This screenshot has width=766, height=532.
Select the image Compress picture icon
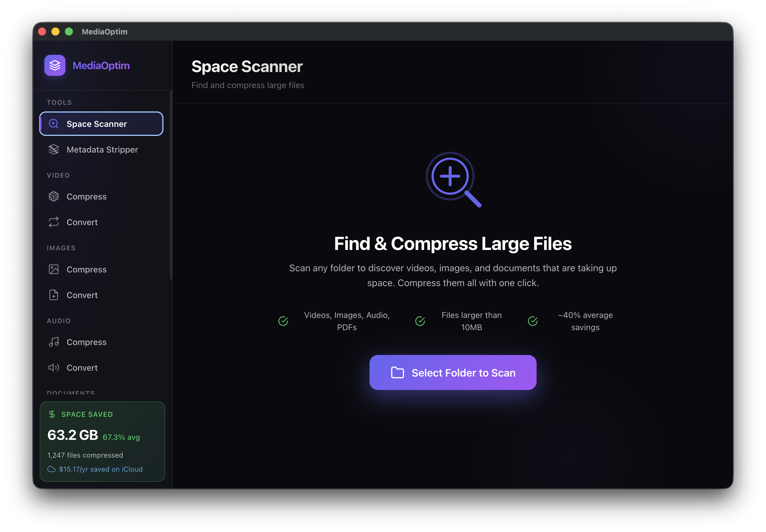click(54, 269)
